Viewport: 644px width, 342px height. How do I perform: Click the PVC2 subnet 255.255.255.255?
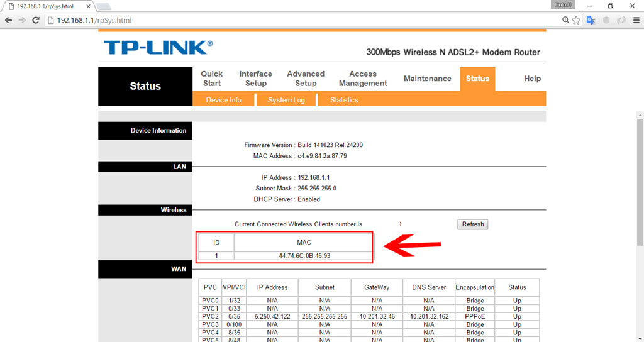325,317
